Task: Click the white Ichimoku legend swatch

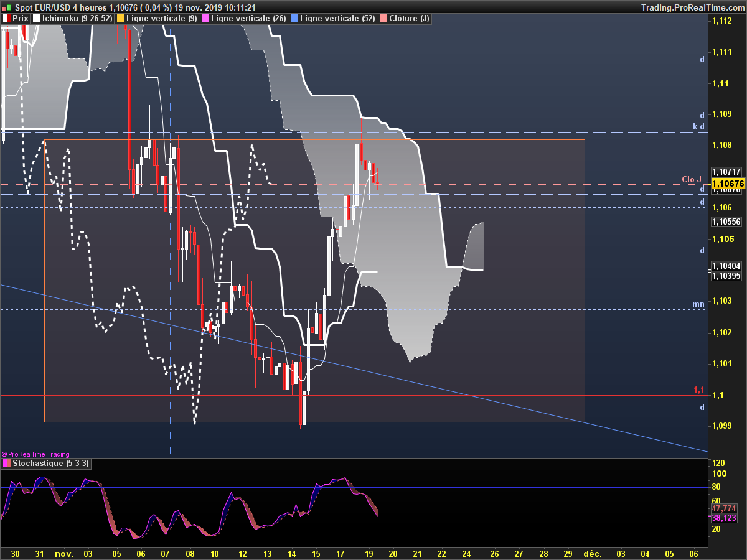Action: (x=37, y=19)
